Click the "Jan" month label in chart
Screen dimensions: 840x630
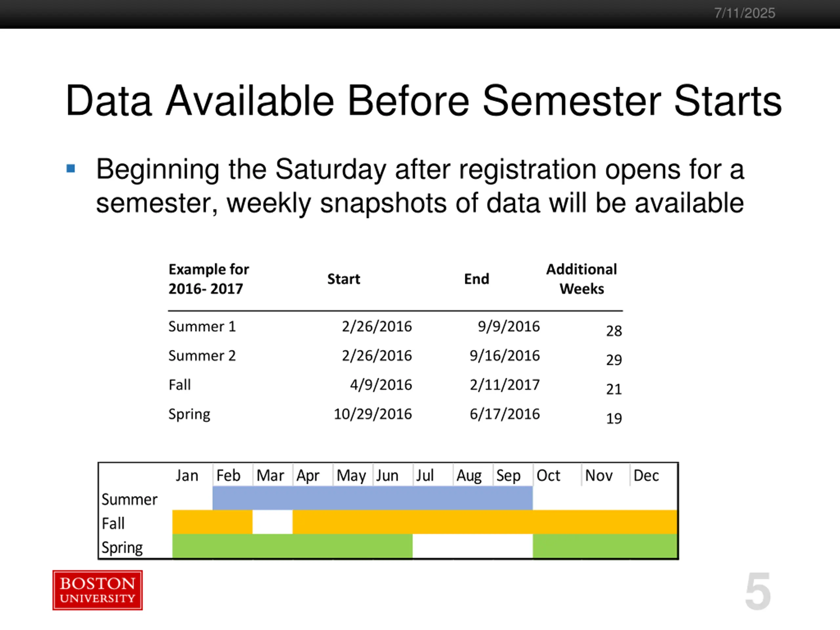pyautogui.click(x=187, y=475)
